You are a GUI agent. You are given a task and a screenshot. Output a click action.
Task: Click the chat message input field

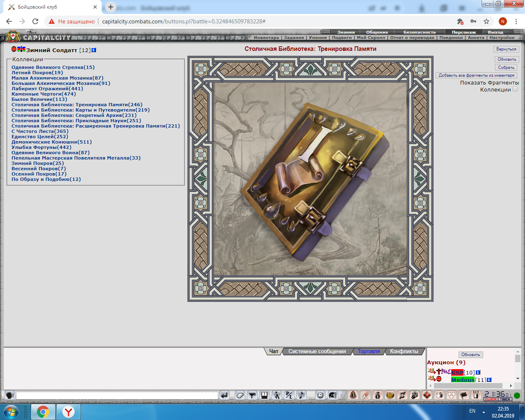(117, 395)
